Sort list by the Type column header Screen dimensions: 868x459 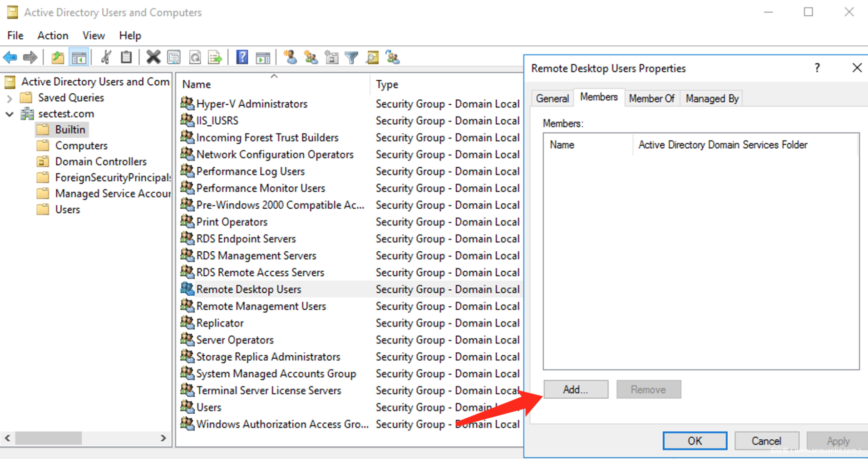click(x=447, y=84)
